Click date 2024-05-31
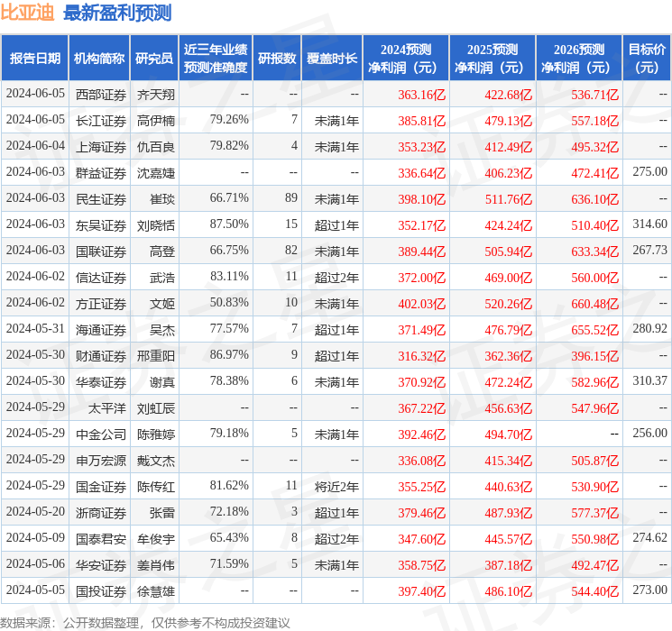The width and height of the screenshot is (672, 631). (x=35, y=328)
